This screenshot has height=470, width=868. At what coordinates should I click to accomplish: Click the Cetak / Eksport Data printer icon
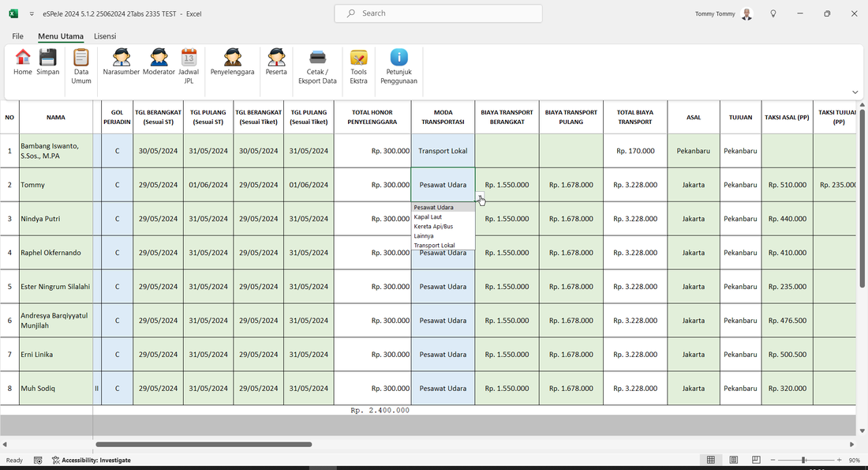point(317,58)
